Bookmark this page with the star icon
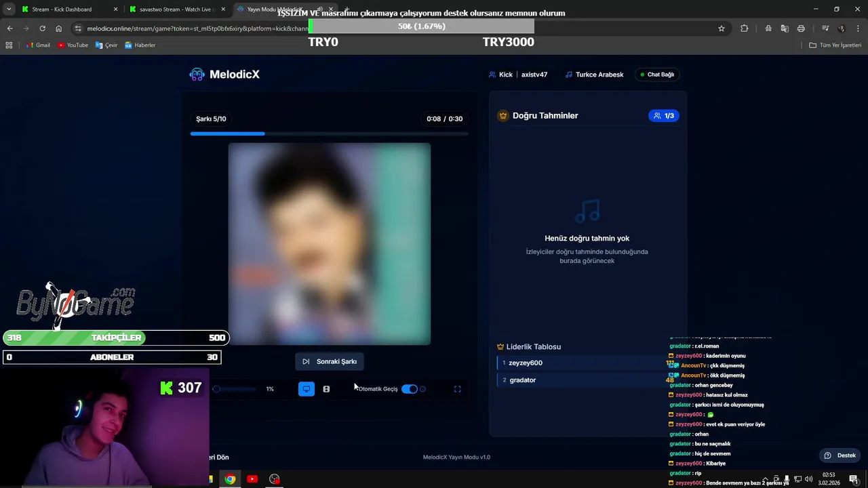 [722, 28]
